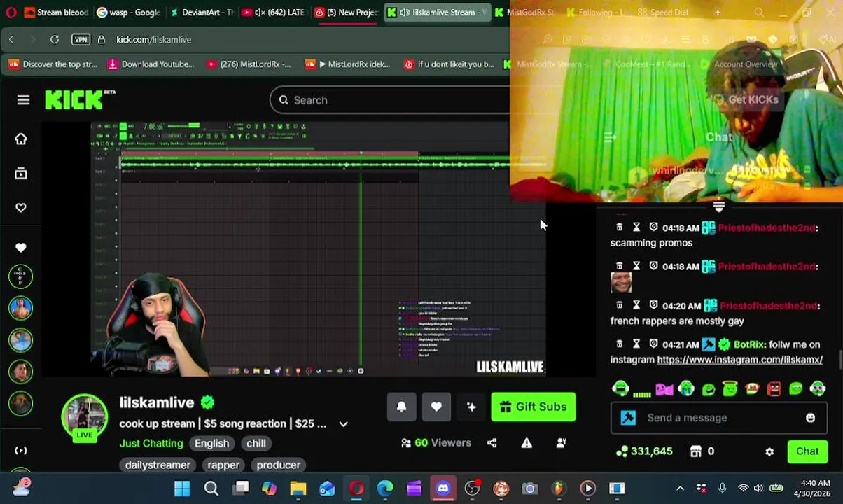The height and width of the screenshot is (504, 843).
Task: Click the Chat send button
Action: (807, 451)
